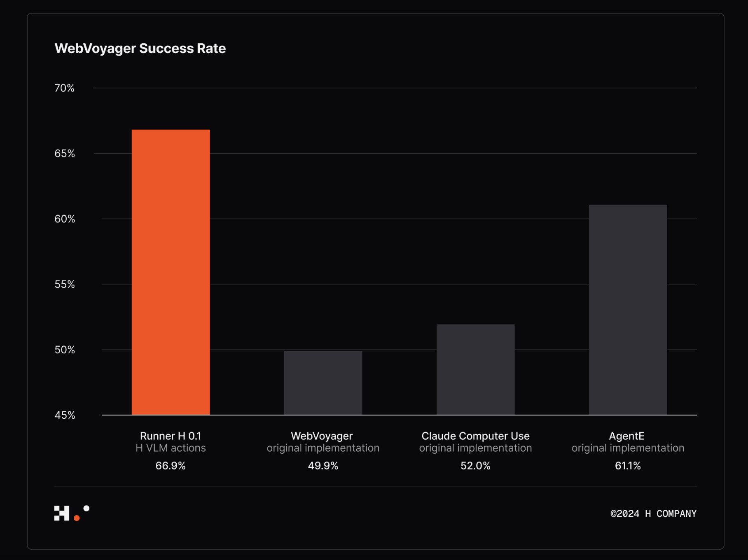Click the gray WebVoyager bar
748x560 pixels.
click(323, 383)
